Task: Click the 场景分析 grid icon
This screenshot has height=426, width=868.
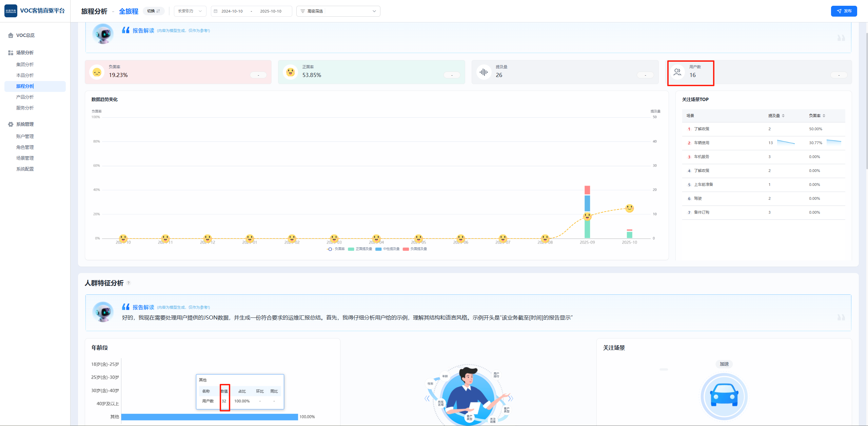Action: point(11,53)
